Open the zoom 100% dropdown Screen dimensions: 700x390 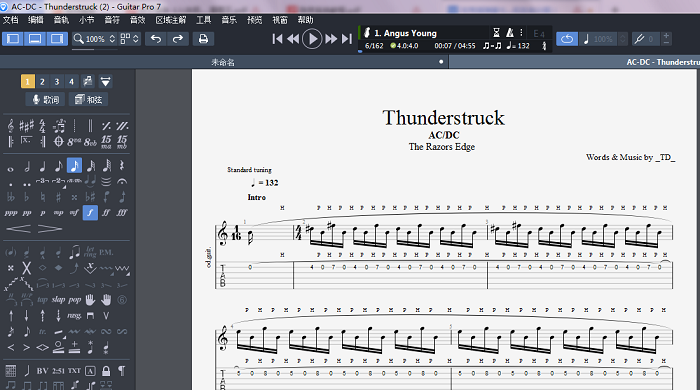point(94,39)
